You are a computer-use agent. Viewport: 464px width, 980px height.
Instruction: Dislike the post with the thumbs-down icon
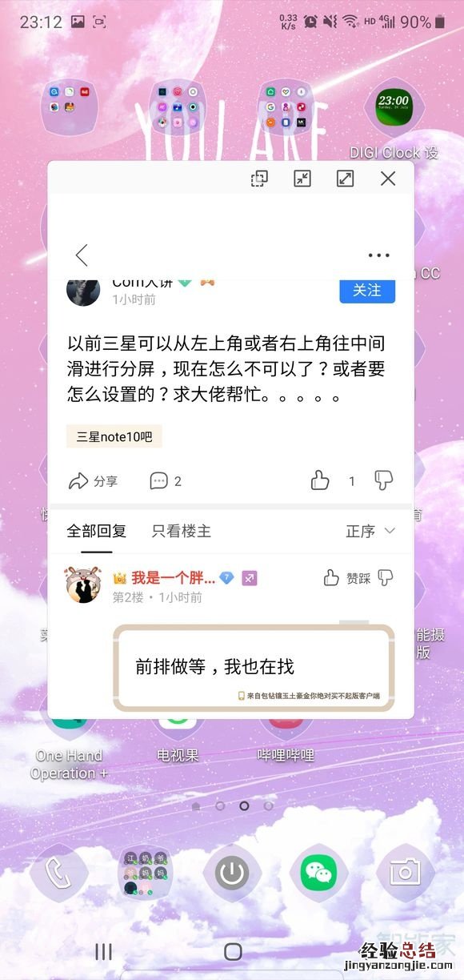[384, 480]
